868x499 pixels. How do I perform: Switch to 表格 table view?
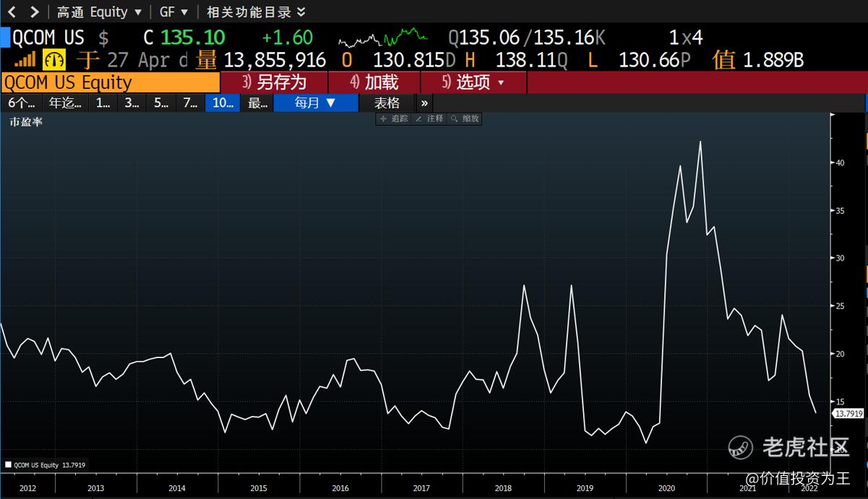click(387, 103)
